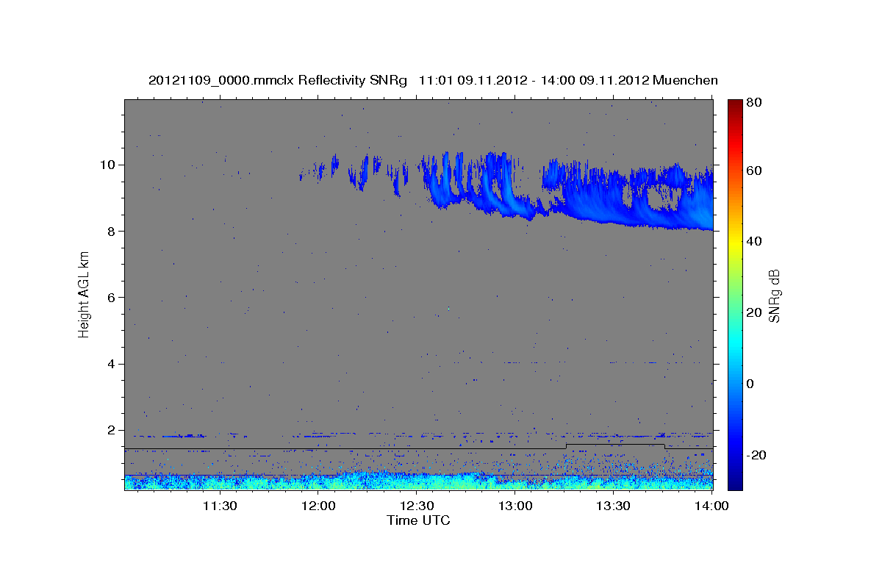
Task: Click the 'SNRg dB' colorbar label
Action: point(773,295)
